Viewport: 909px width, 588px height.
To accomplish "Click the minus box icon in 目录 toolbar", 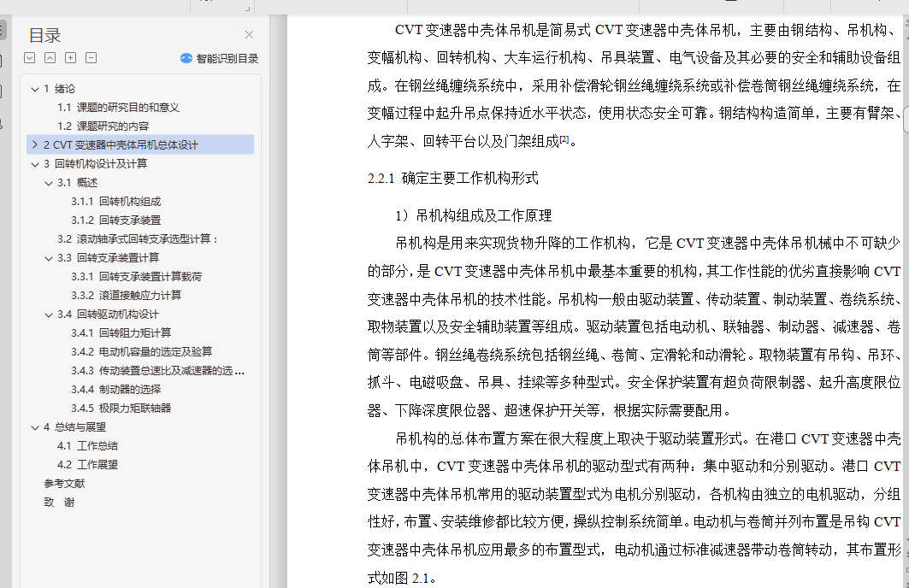I will pyautogui.click(x=91, y=58).
